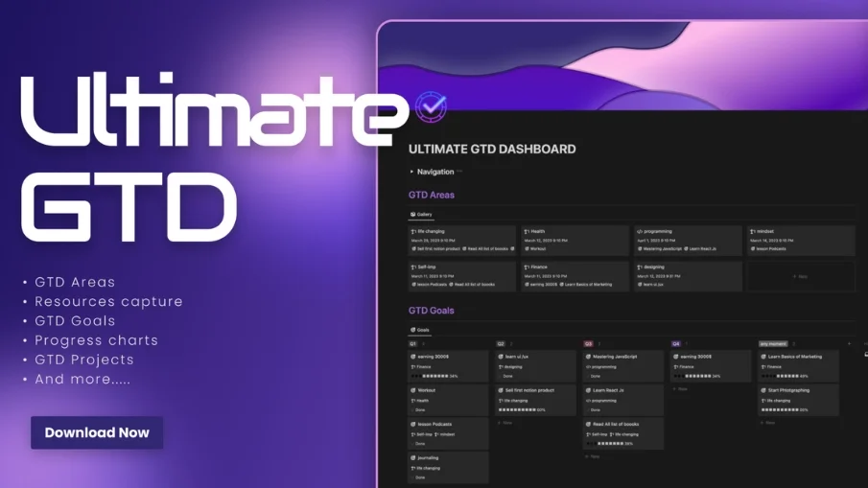Click the plus icon to add a board group
The width and height of the screenshot is (868, 488).
click(x=849, y=343)
